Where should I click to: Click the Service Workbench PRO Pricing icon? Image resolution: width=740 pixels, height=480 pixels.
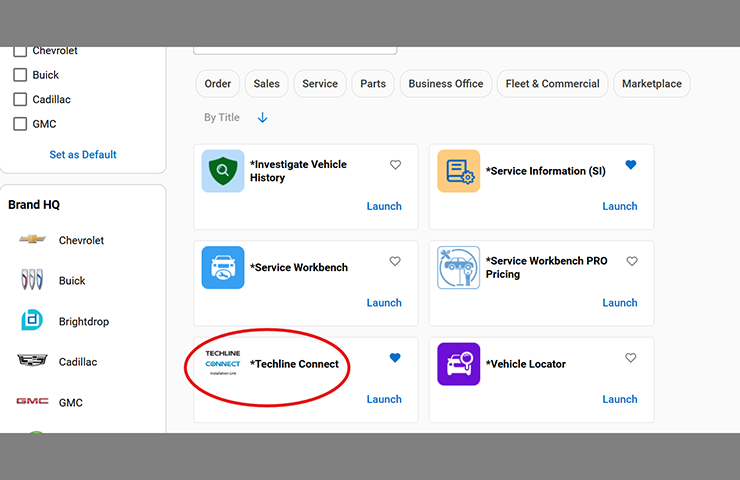[458, 268]
